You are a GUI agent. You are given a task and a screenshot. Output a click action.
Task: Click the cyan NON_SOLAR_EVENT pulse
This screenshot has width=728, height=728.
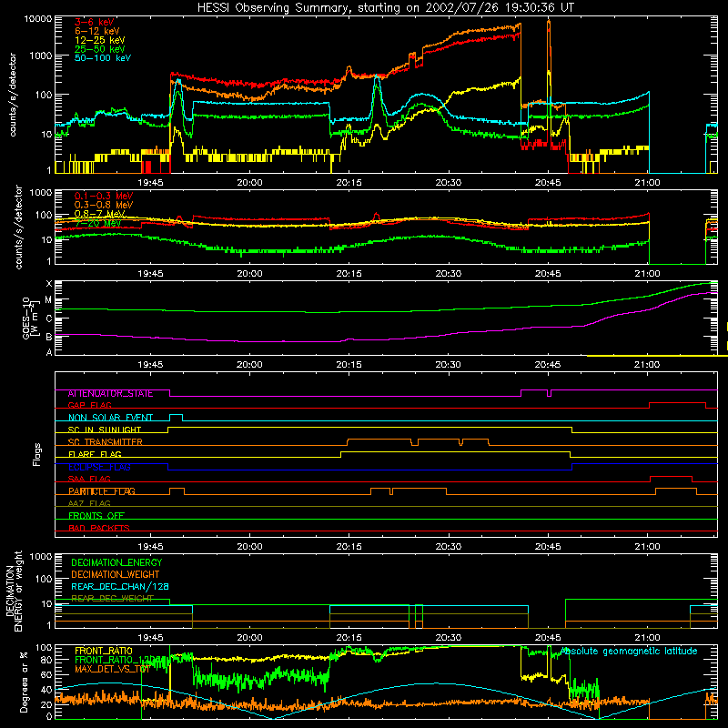click(176, 418)
